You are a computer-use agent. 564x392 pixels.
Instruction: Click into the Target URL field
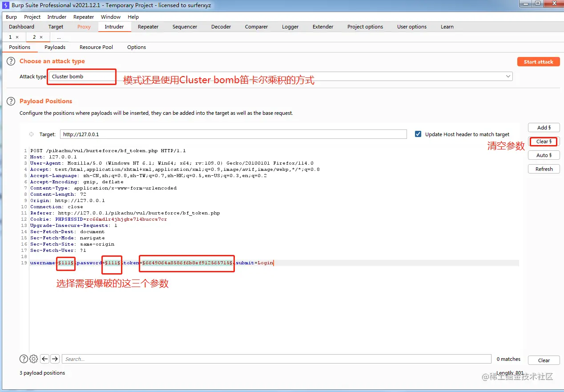click(x=234, y=134)
